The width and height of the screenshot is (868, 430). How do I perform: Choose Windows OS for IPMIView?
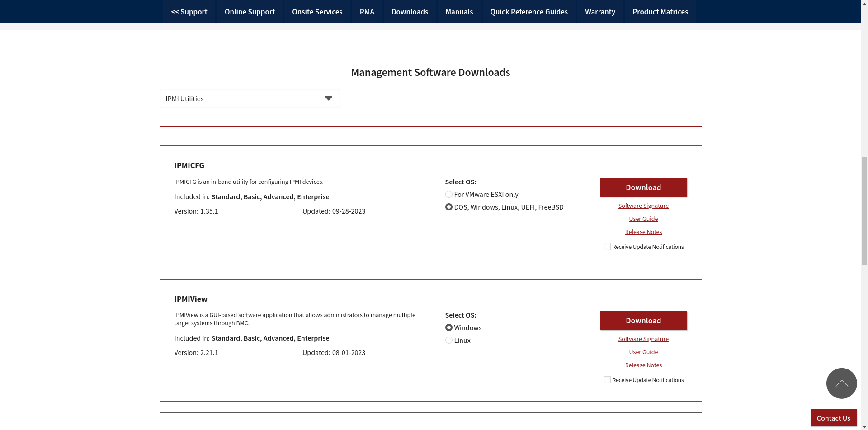[448, 327]
